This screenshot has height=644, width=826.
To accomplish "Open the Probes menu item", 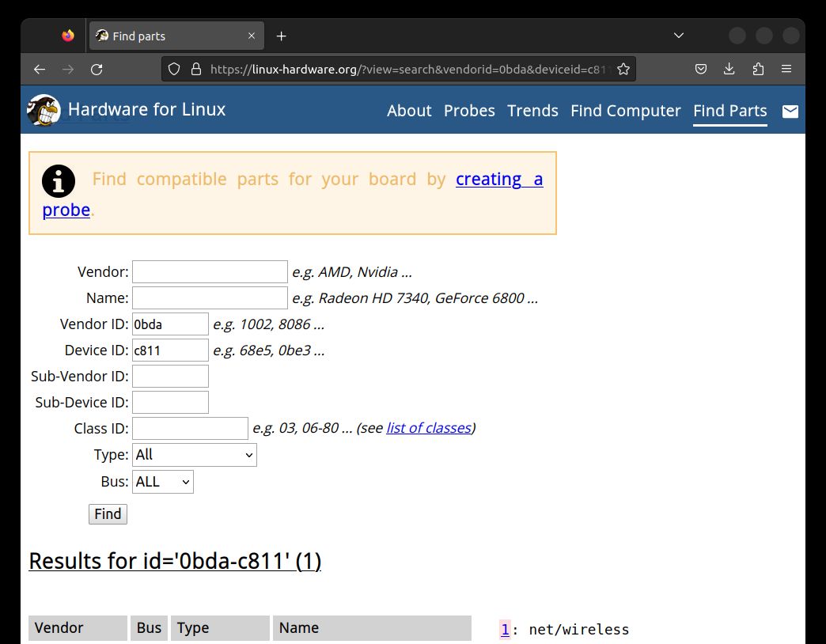I will point(469,111).
